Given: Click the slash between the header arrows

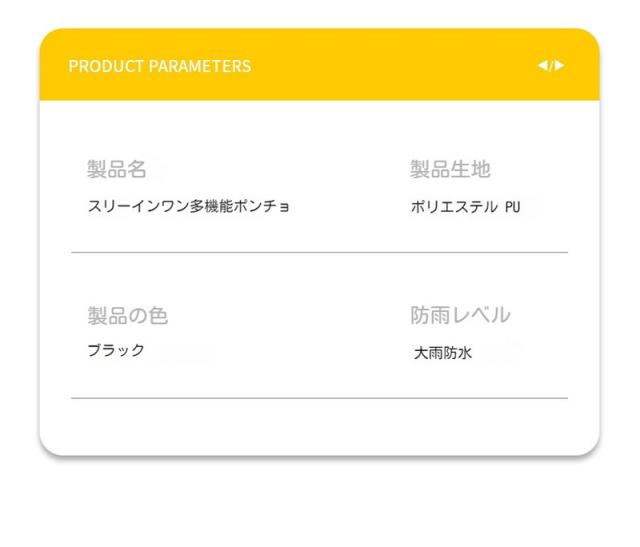Looking at the screenshot, I should coord(551,66).
